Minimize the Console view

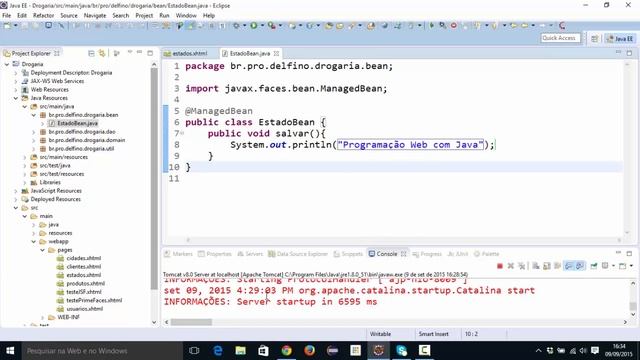(x=618, y=253)
